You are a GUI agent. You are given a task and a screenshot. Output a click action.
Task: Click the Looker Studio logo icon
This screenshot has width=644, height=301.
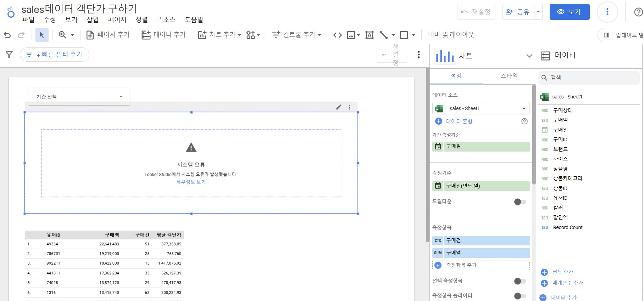[11, 12]
